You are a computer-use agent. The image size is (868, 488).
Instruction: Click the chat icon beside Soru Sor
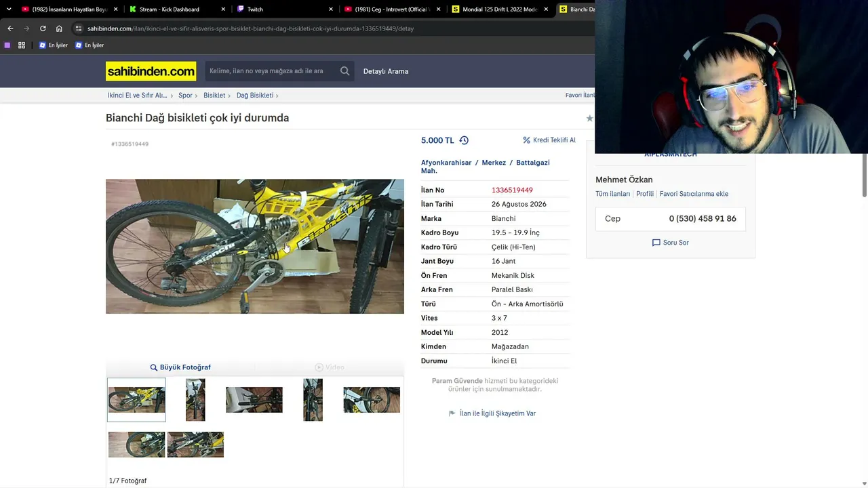click(x=656, y=243)
